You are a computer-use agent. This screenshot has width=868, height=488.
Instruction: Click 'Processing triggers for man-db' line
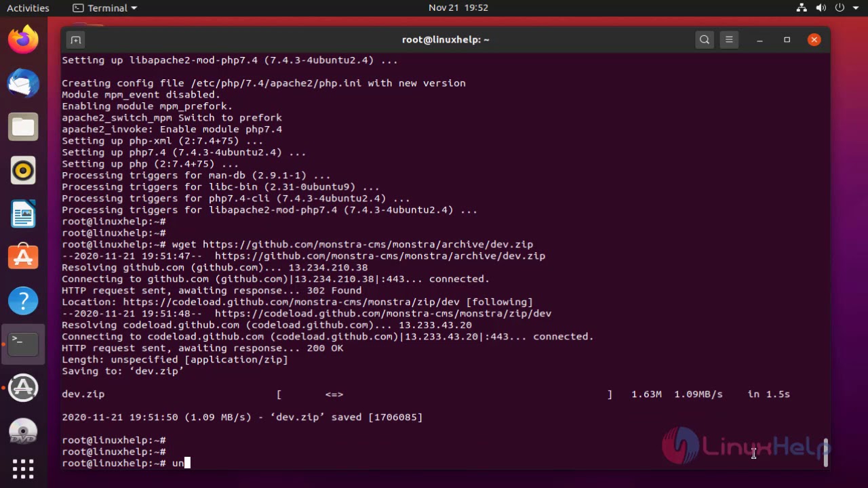[196, 176]
